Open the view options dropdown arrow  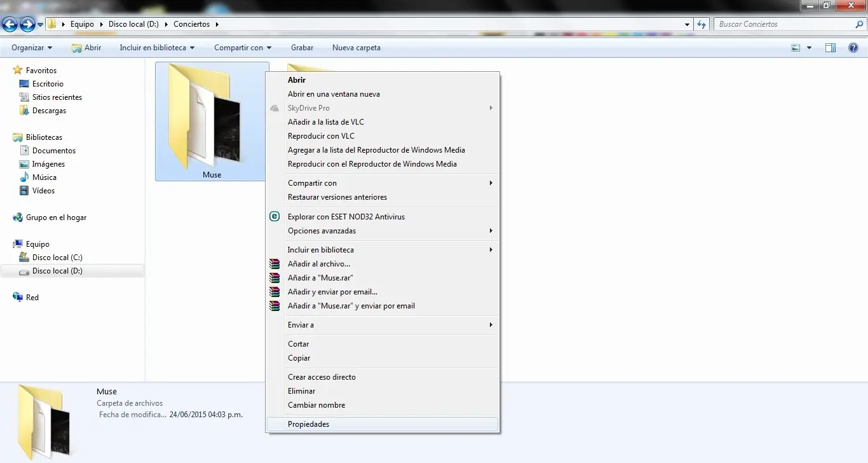[x=809, y=48]
